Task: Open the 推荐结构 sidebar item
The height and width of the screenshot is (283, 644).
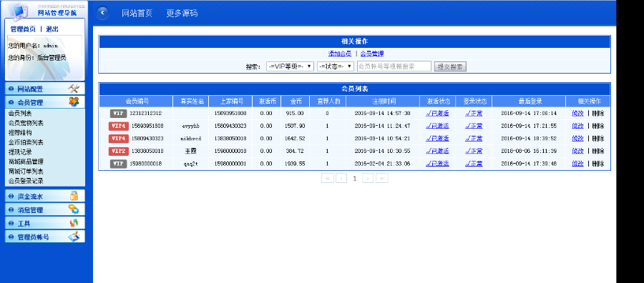Action: click(20, 133)
